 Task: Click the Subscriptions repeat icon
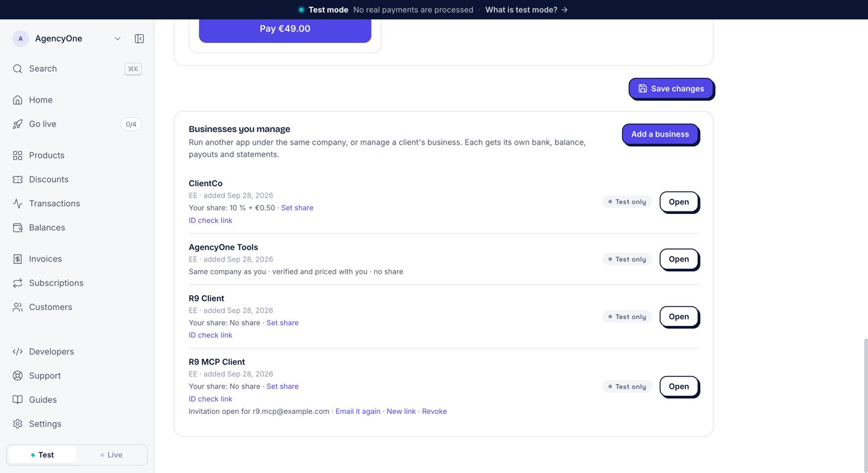pos(17,283)
